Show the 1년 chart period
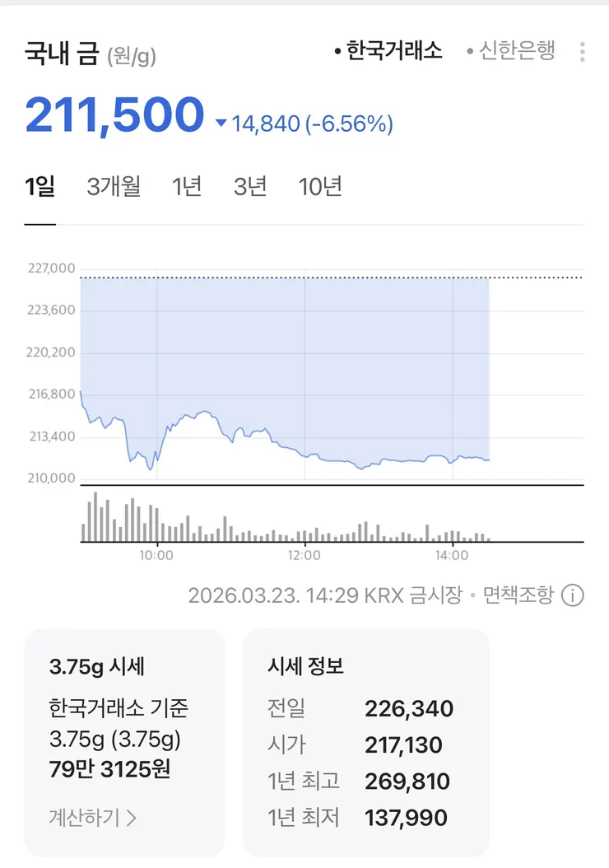The width and height of the screenshot is (609, 868). (x=187, y=187)
